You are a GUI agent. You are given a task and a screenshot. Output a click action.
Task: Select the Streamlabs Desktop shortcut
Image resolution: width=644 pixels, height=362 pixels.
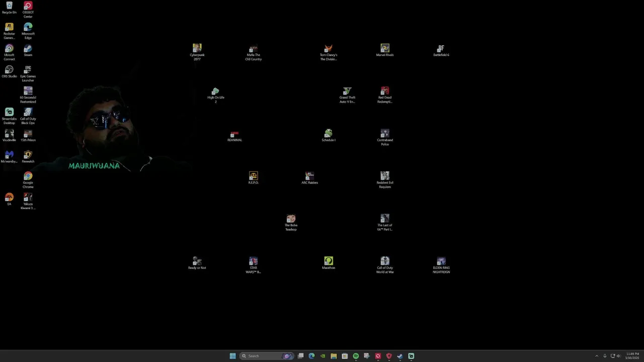point(9,117)
